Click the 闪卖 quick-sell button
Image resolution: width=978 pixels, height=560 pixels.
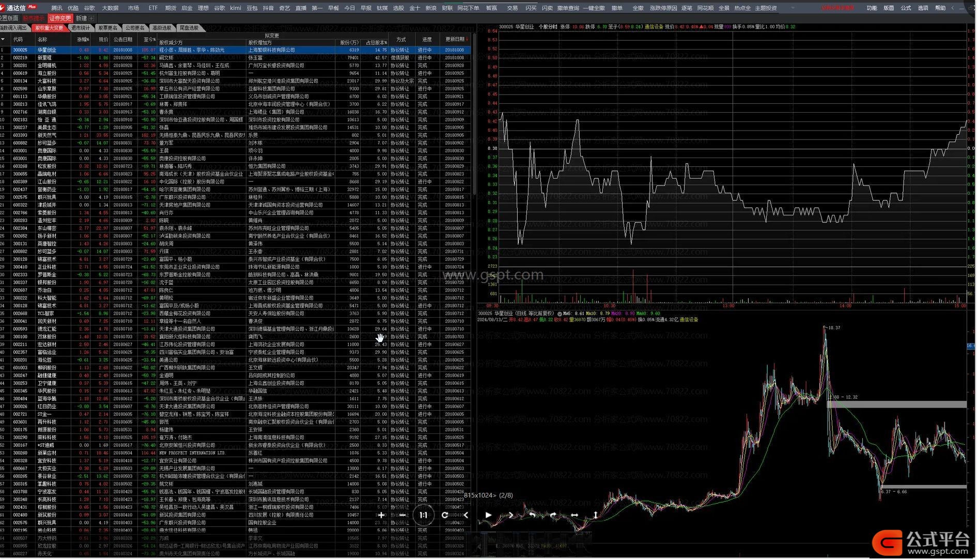(x=547, y=8)
